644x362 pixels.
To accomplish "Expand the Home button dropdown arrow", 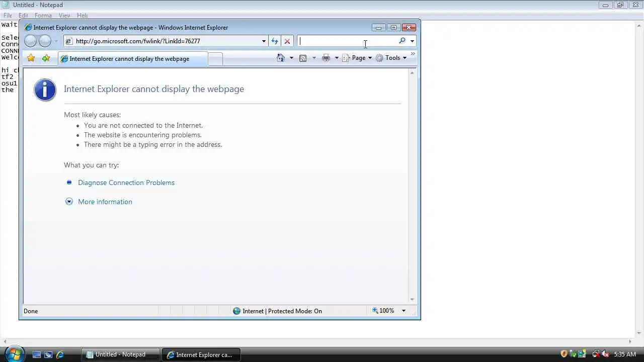I will pos(291,58).
